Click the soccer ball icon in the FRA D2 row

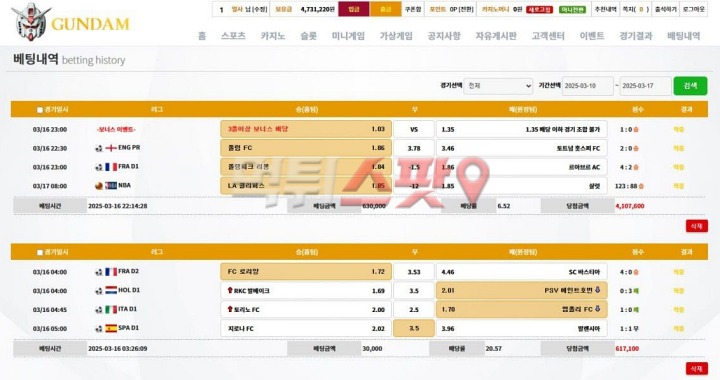99,272
